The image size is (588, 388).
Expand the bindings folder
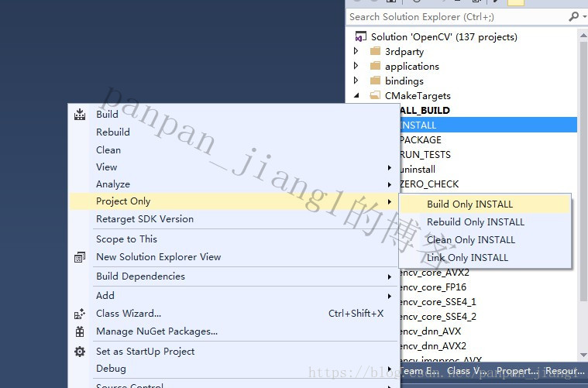pos(356,81)
